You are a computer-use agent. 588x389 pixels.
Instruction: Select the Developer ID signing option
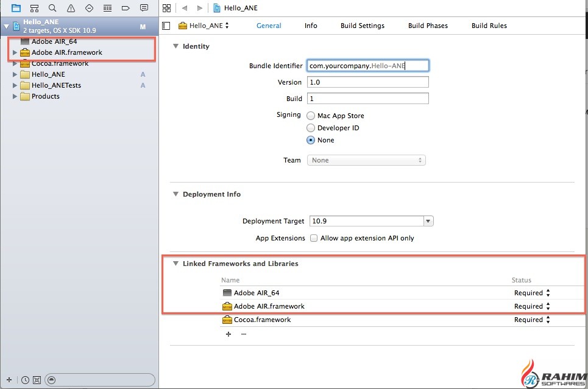(x=311, y=128)
